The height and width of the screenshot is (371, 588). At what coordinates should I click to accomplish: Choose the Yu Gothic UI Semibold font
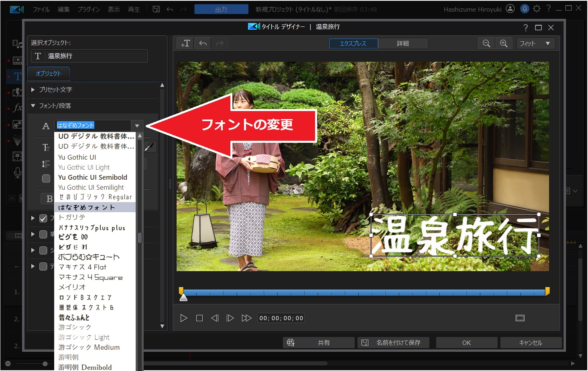pyautogui.click(x=95, y=177)
